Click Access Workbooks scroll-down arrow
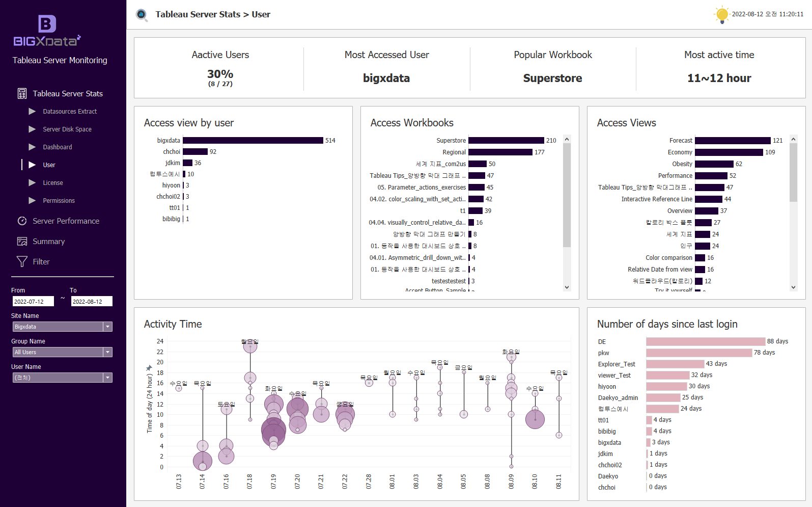Screen dimensions: 812x507 [x=567, y=287]
